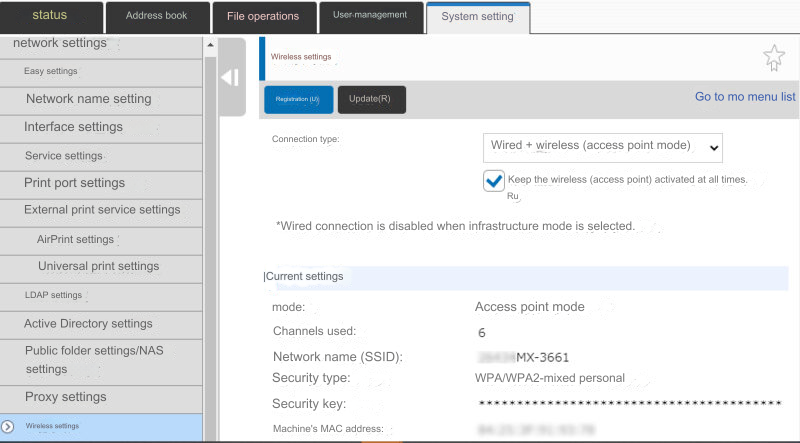The image size is (800, 443).
Task: Click the Registration (U) button
Action: tap(298, 99)
